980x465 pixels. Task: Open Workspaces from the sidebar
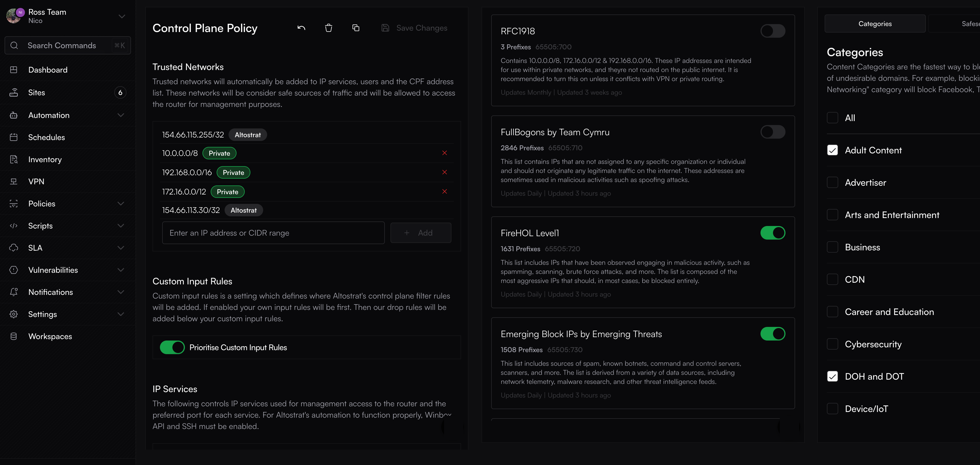(x=50, y=336)
